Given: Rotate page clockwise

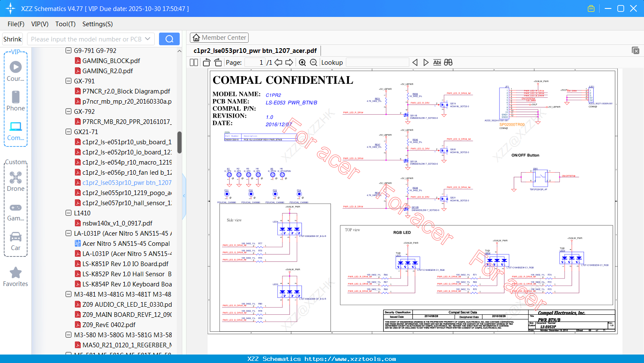Looking at the screenshot, I should pos(218,62).
